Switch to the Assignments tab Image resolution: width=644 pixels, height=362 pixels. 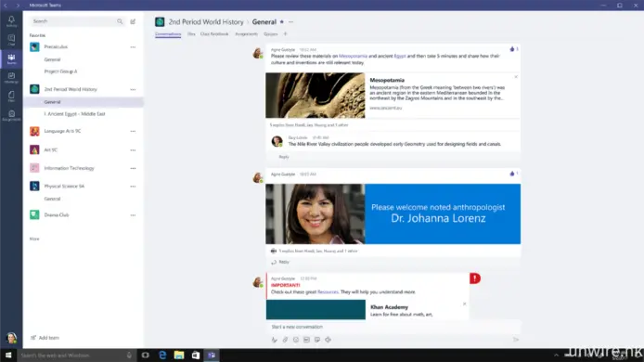click(x=247, y=34)
